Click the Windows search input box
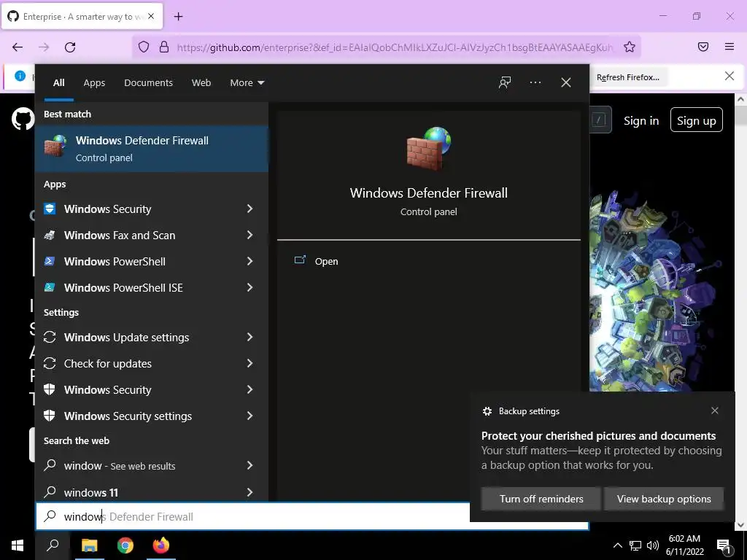The width and height of the screenshot is (747, 560). tap(312, 516)
